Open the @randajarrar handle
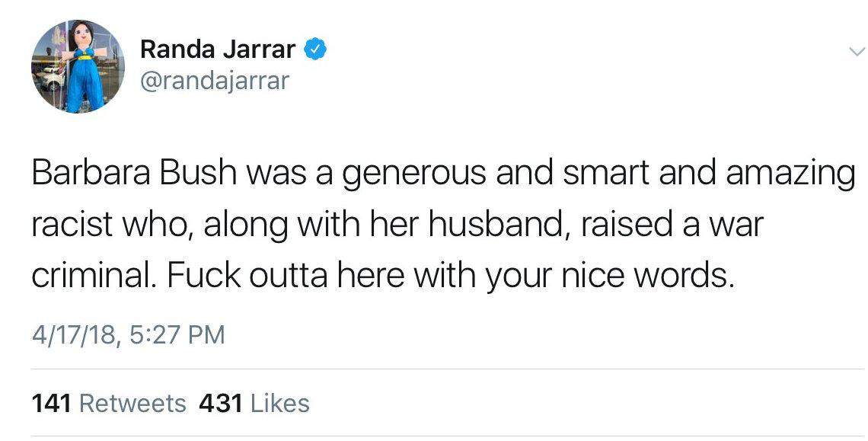The width and height of the screenshot is (868, 441). [x=215, y=81]
